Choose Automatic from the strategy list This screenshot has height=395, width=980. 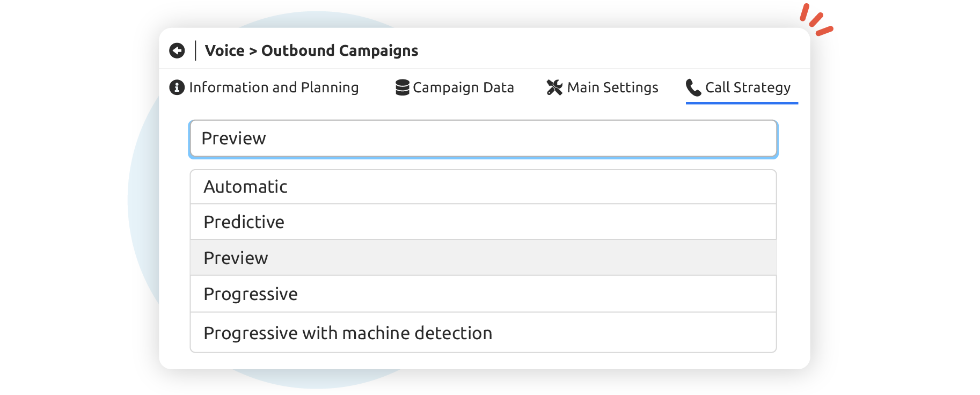(483, 187)
